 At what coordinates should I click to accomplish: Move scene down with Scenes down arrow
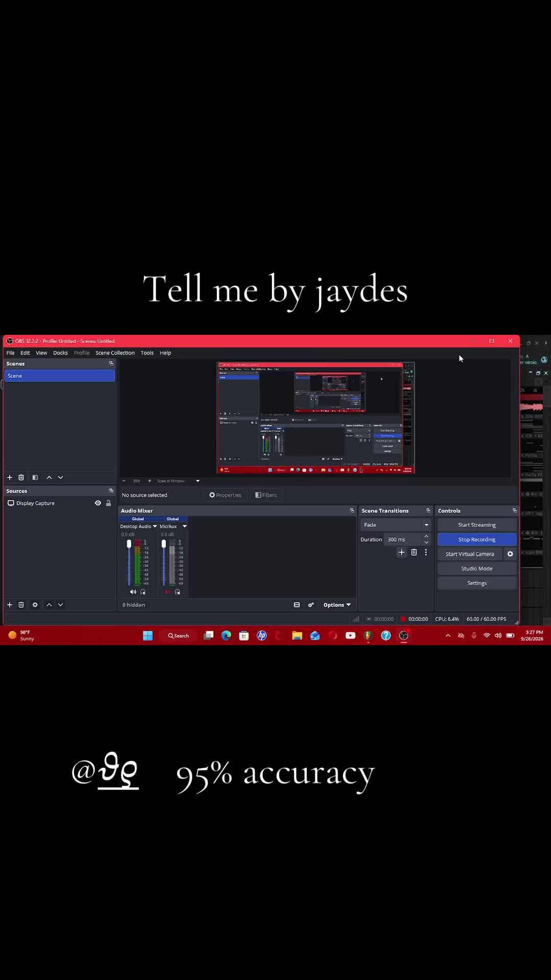click(61, 477)
